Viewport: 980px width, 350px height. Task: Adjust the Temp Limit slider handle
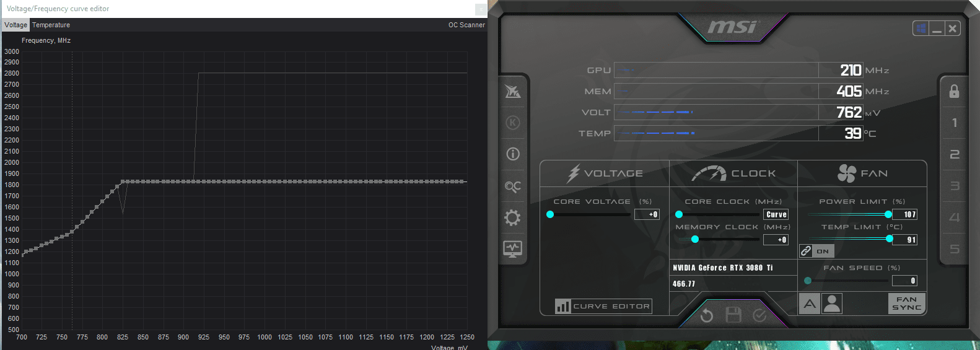(890, 239)
